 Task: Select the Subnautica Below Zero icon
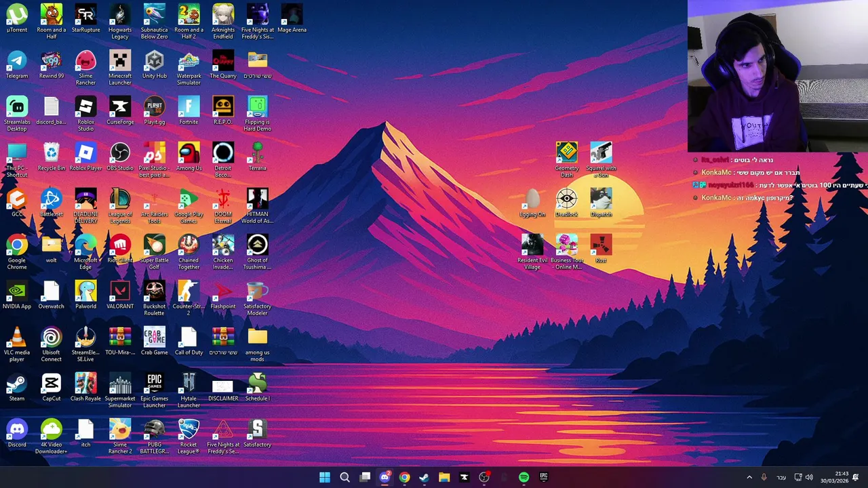[x=154, y=22]
